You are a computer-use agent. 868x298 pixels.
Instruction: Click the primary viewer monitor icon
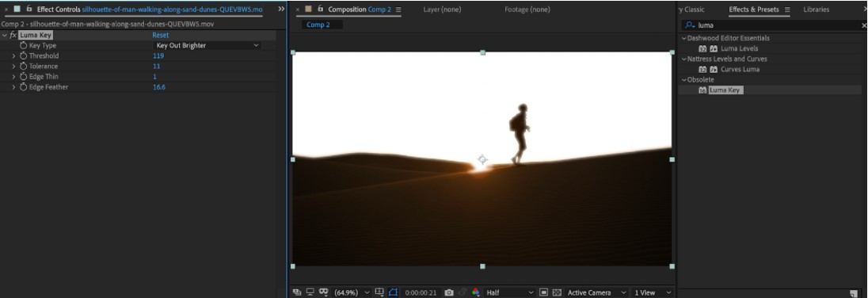click(310, 292)
